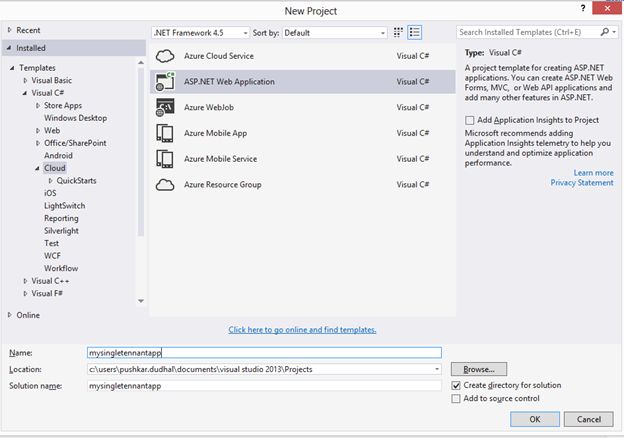
Task: Select Windows Desktop in template tree
Action: (x=75, y=118)
